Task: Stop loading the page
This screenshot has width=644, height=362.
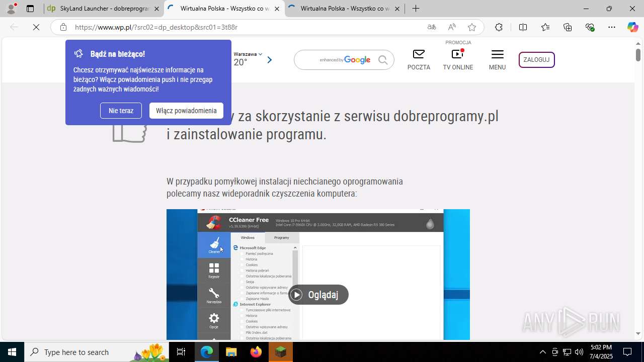Action: coord(36,27)
